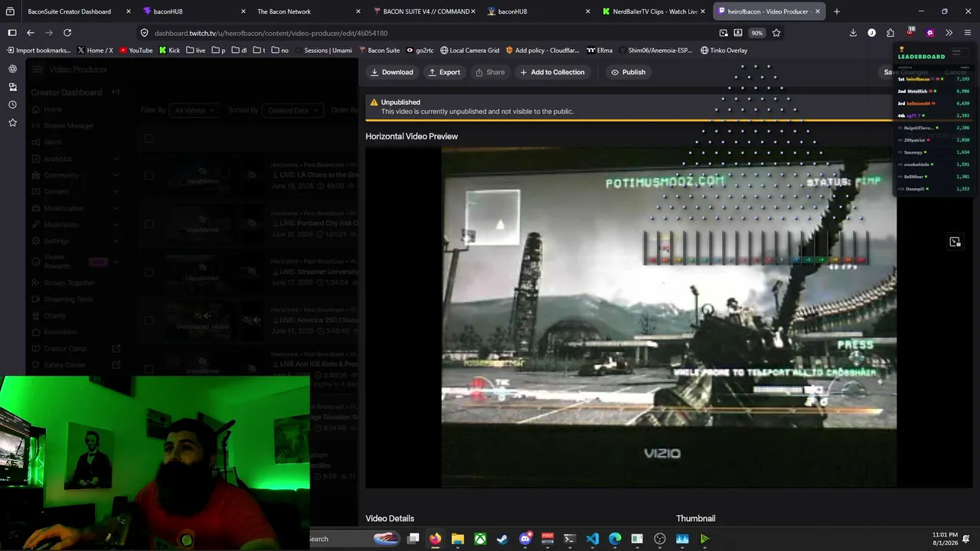Click Add to Collection
Viewport: 980px width, 551px height.
click(x=552, y=72)
